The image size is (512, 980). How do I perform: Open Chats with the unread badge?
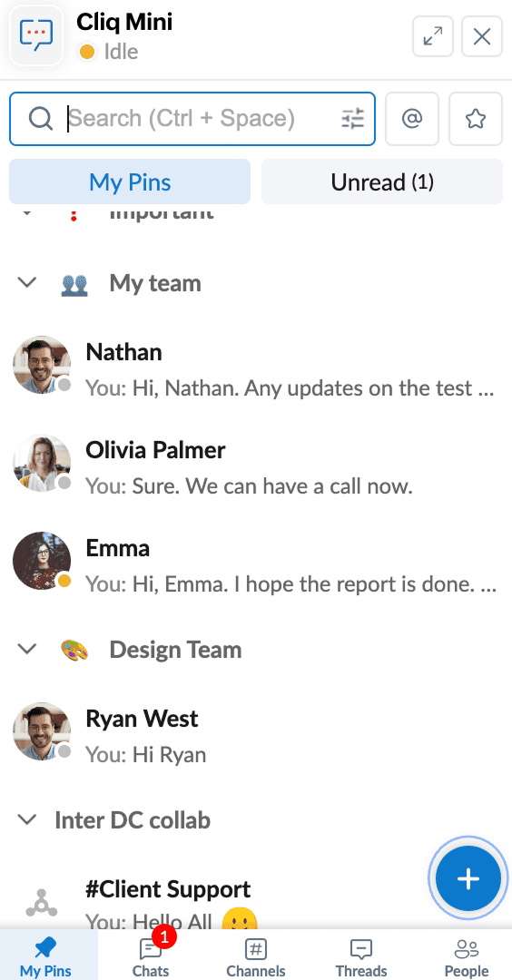151,955
